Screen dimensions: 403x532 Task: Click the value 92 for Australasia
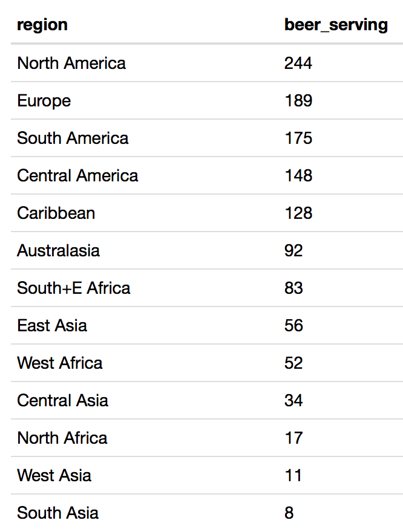pos(293,250)
